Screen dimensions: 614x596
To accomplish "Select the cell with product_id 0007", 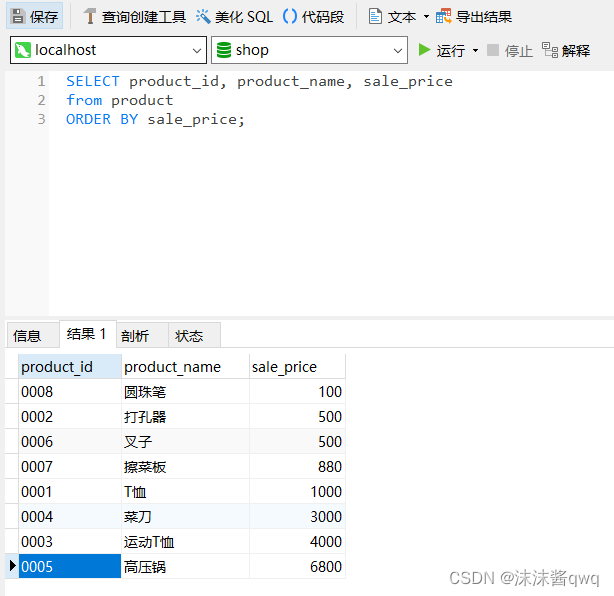I will pos(70,467).
